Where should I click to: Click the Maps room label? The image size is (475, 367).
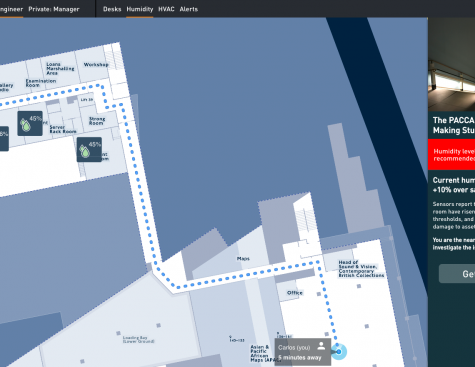(243, 258)
